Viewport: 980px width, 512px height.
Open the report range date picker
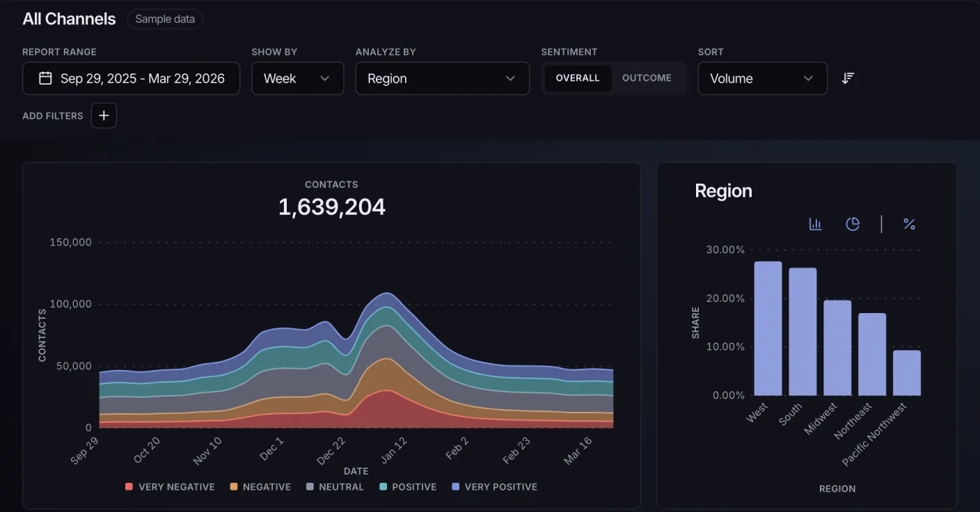click(x=132, y=79)
